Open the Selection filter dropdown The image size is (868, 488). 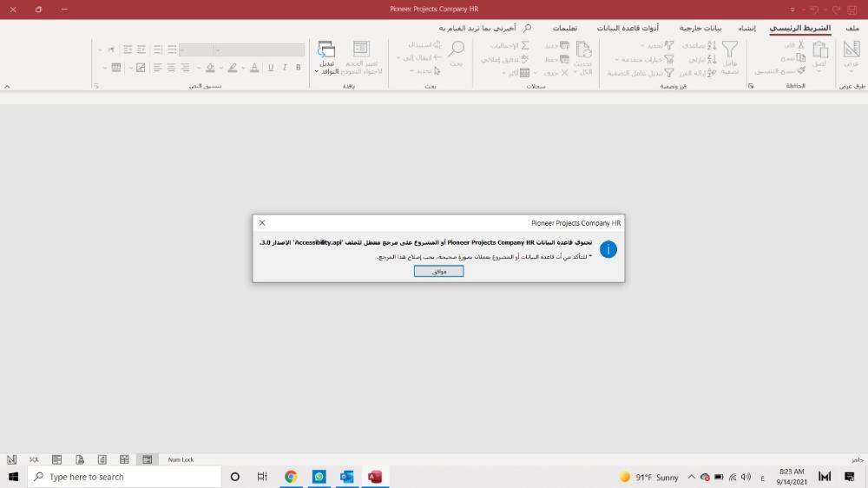coord(657,45)
